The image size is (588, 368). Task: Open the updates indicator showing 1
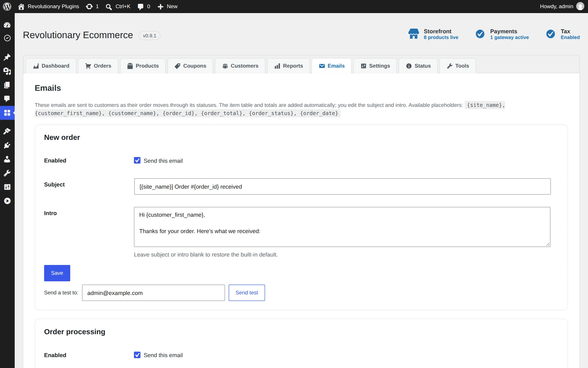point(92,6)
